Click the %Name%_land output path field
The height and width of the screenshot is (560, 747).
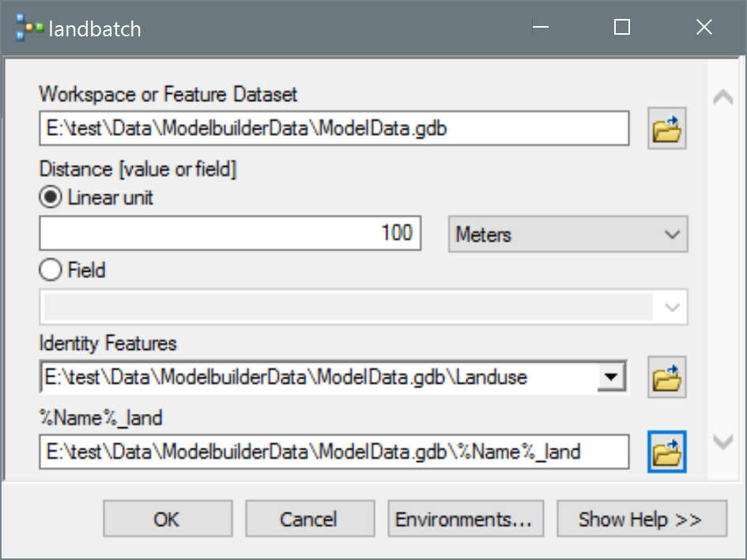pyautogui.click(x=334, y=452)
